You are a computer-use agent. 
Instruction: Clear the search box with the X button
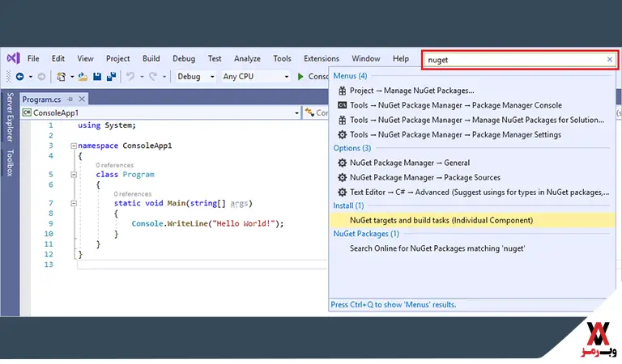[610, 59]
